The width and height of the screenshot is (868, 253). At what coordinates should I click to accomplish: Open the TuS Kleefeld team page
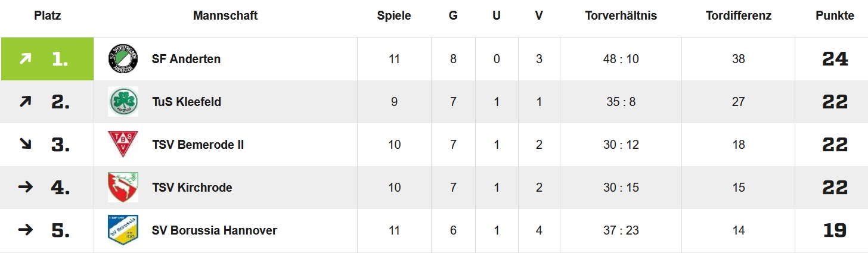tap(186, 102)
